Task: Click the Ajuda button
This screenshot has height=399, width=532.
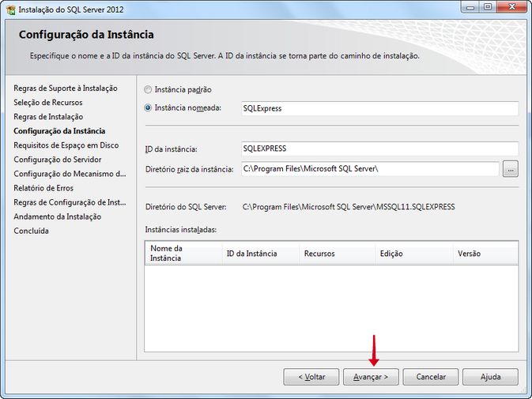Action: (x=490, y=377)
